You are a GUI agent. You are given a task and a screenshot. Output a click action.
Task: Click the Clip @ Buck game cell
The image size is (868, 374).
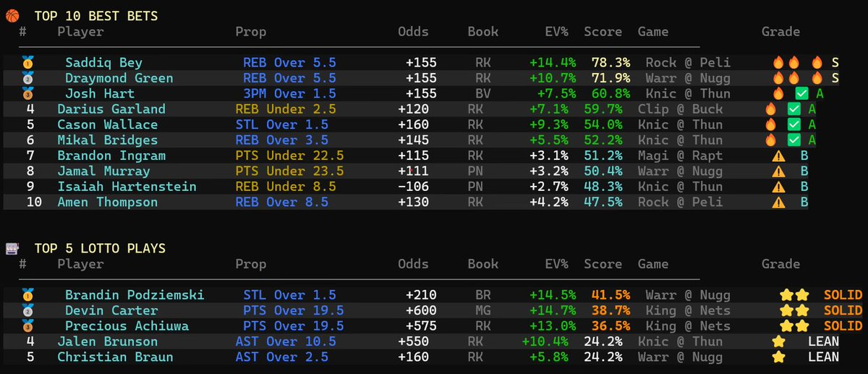click(681, 109)
